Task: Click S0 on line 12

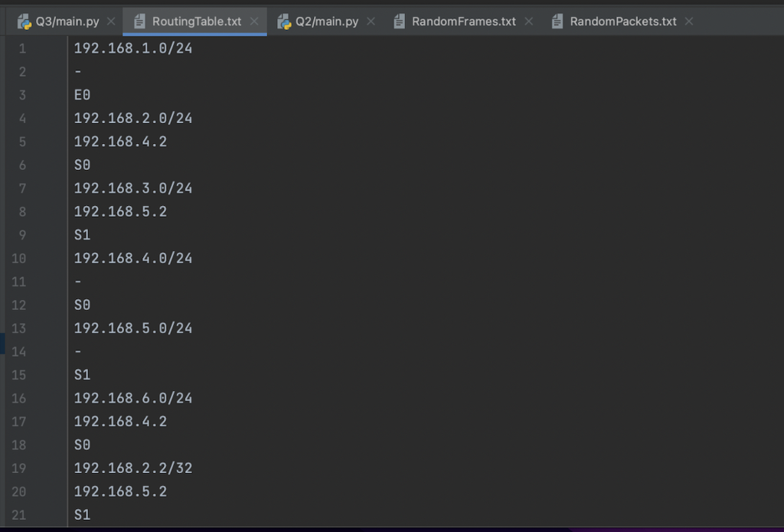Action: (82, 305)
